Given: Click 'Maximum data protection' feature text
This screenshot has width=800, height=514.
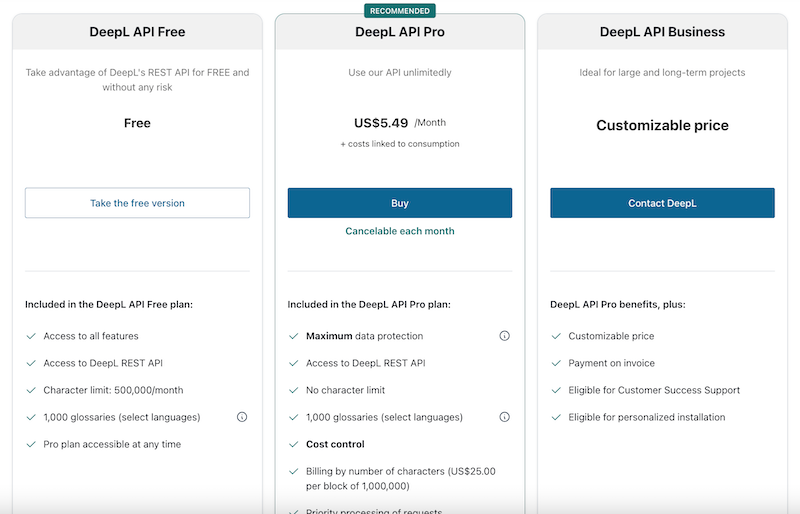Looking at the screenshot, I should click(364, 336).
